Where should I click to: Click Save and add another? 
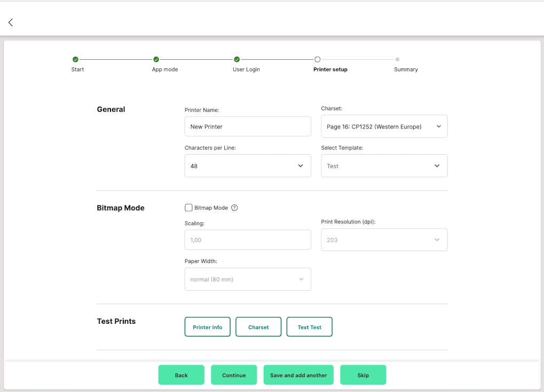click(298, 375)
